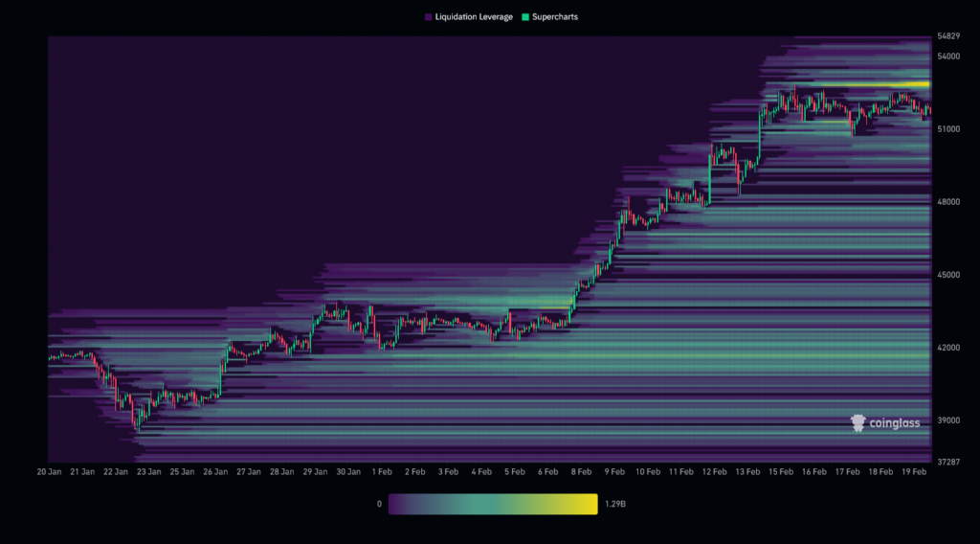This screenshot has height=544, width=980.
Task: Click the purple Liquidation Leverage legend square
Action: (427, 17)
